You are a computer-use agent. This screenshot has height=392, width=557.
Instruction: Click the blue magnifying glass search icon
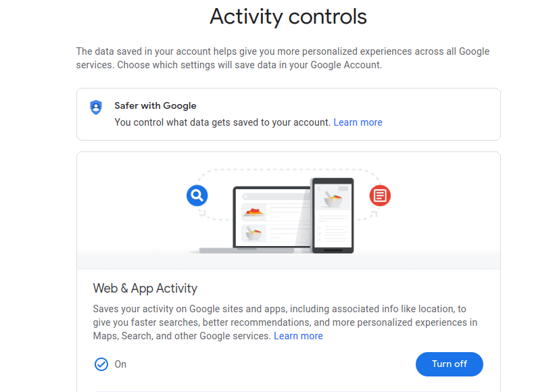[197, 195]
